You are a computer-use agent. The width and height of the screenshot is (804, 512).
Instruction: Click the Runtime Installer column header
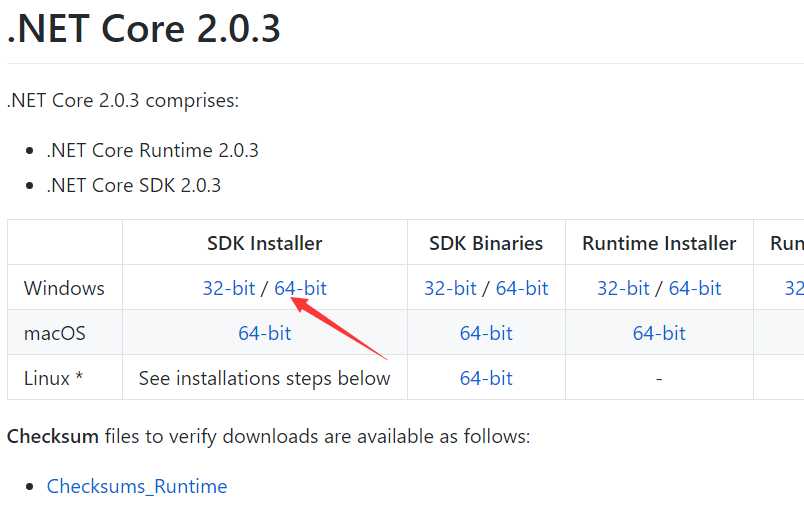point(659,243)
